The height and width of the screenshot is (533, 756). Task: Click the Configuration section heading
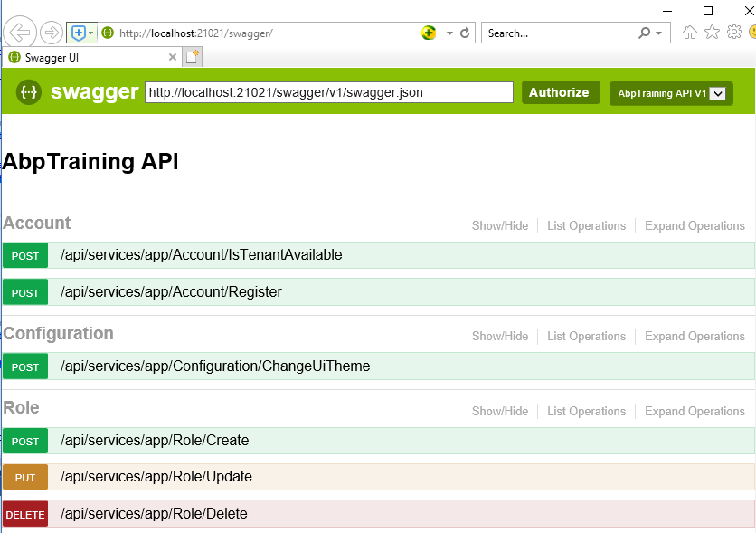(x=59, y=333)
